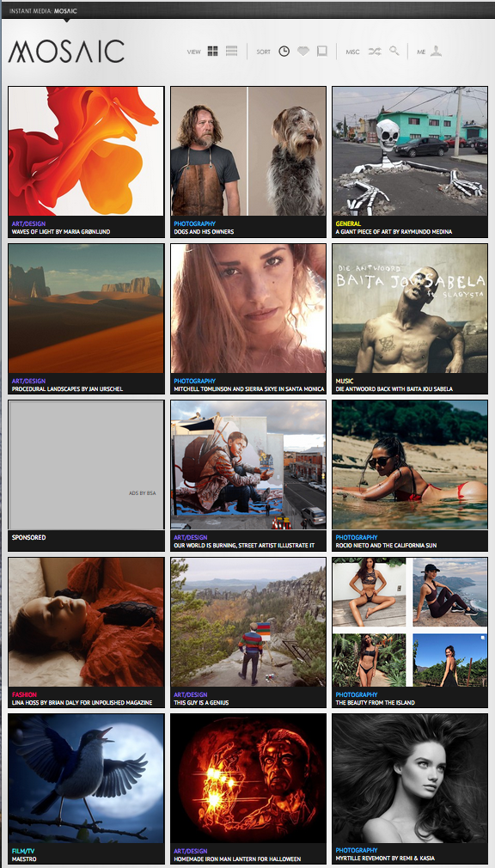Image resolution: width=495 pixels, height=868 pixels.
Task: Click the MOSAIC logo
Action: pos(66,52)
